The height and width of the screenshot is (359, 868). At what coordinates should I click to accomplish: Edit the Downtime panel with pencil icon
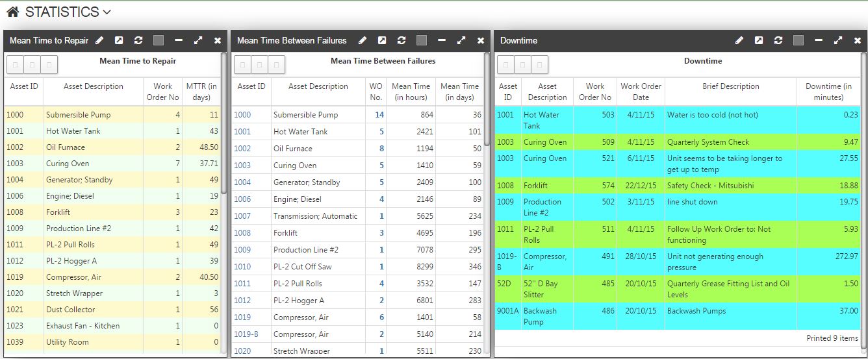[x=739, y=40]
